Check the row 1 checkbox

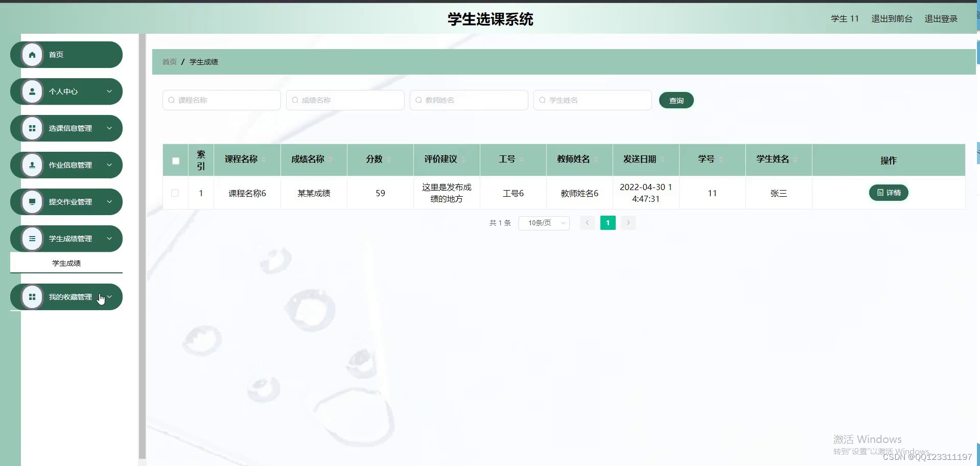pos(175,193)
